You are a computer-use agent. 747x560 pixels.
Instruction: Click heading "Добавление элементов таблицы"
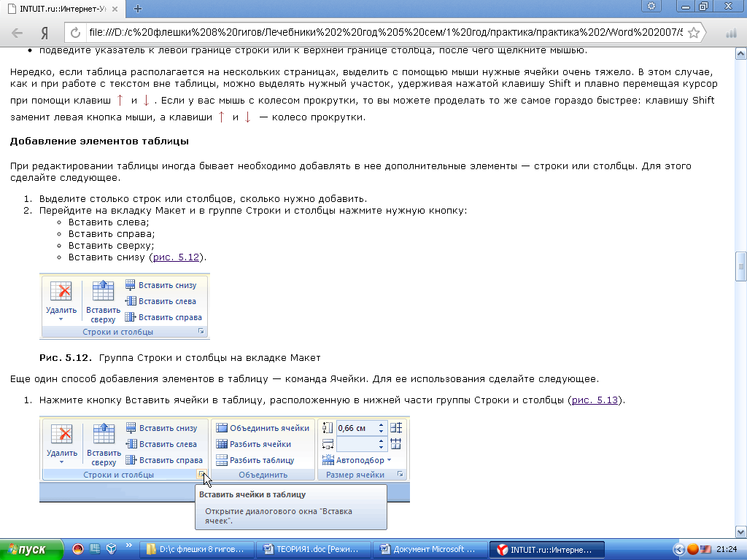(99, 141)
